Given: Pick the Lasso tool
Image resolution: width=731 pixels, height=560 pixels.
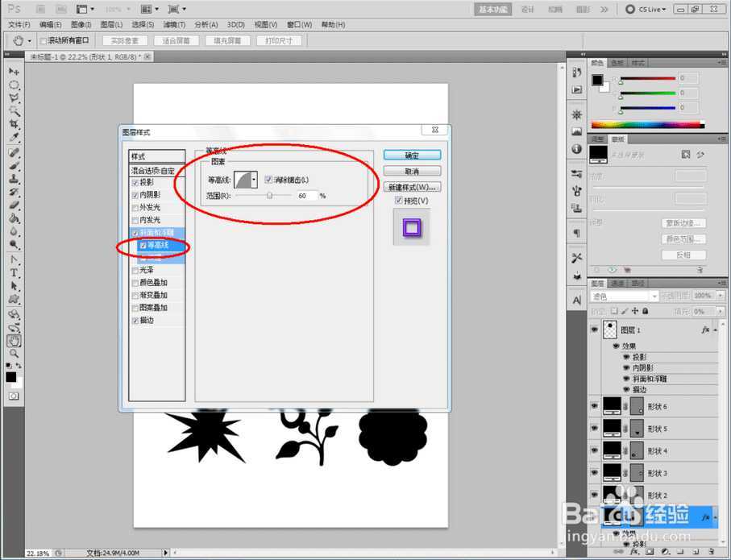Looking at the screenshot, I should pyautogui.click(x=14, y=98).
